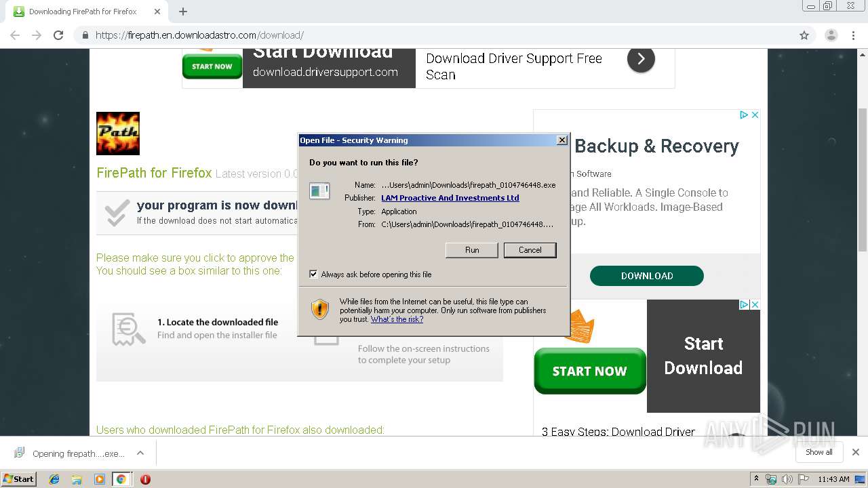Viewport: 868px width, 488px height.
Task: Close the Downloading FirePath tab
Action: [157, 12]
